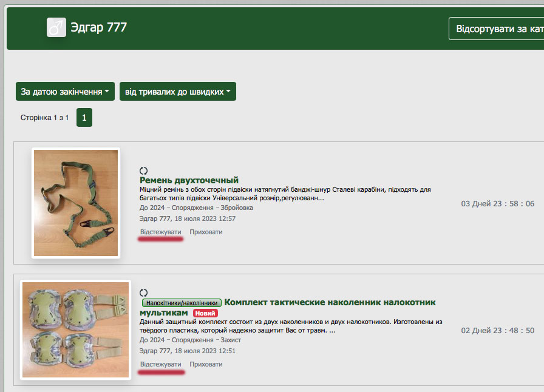Click Відстежувати under the наколенник listing
This screenshot has width=544, height=392.
161,364
